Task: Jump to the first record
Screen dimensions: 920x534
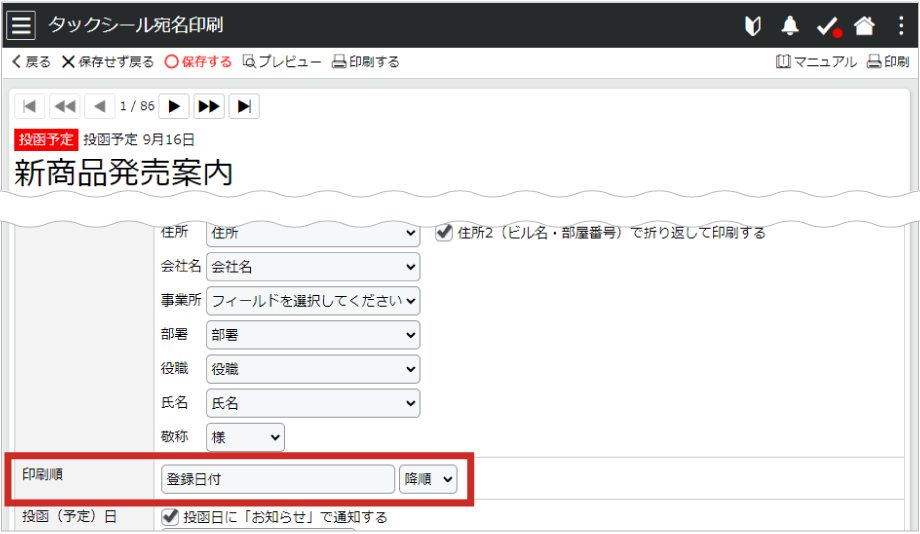Action: point(29,106)
